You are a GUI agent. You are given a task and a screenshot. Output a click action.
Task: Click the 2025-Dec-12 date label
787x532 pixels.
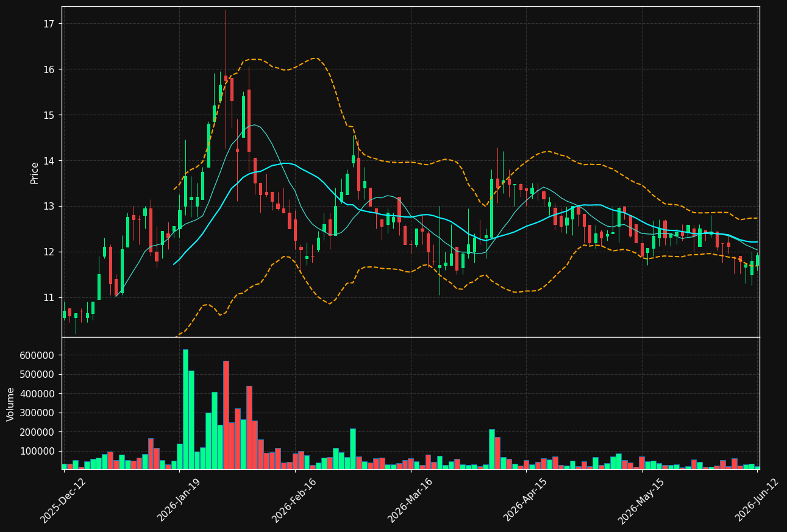(x=63, y=500)
